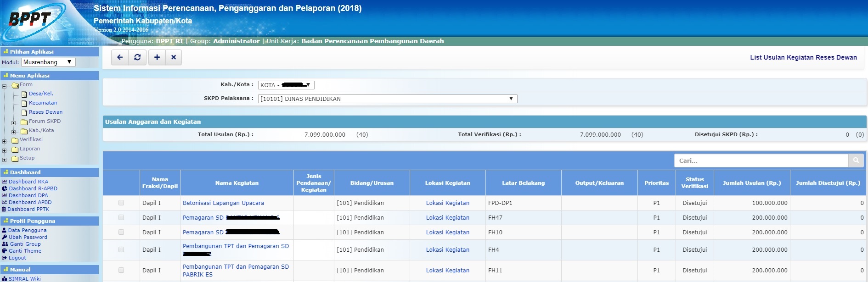Screen dimensions: 868x282
Task: Expand the Setup tree node
Action: [x=4, y=160]
